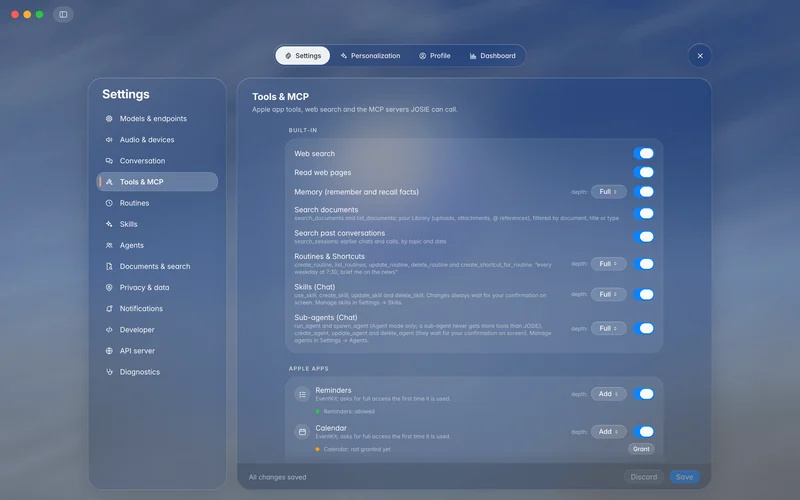Click the Diagnostics stethoscope icon

[109, 372]
